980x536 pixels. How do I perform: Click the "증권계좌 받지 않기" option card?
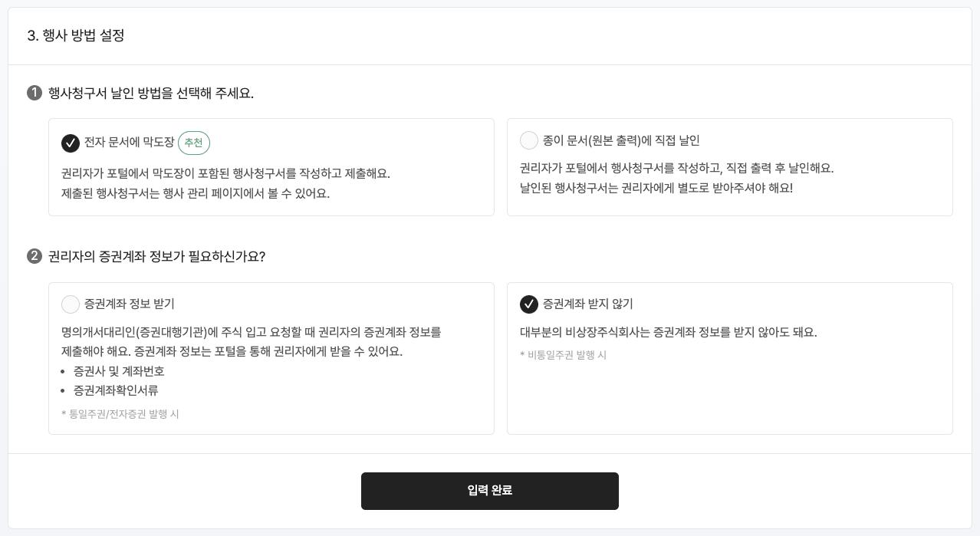pos(729,358)
